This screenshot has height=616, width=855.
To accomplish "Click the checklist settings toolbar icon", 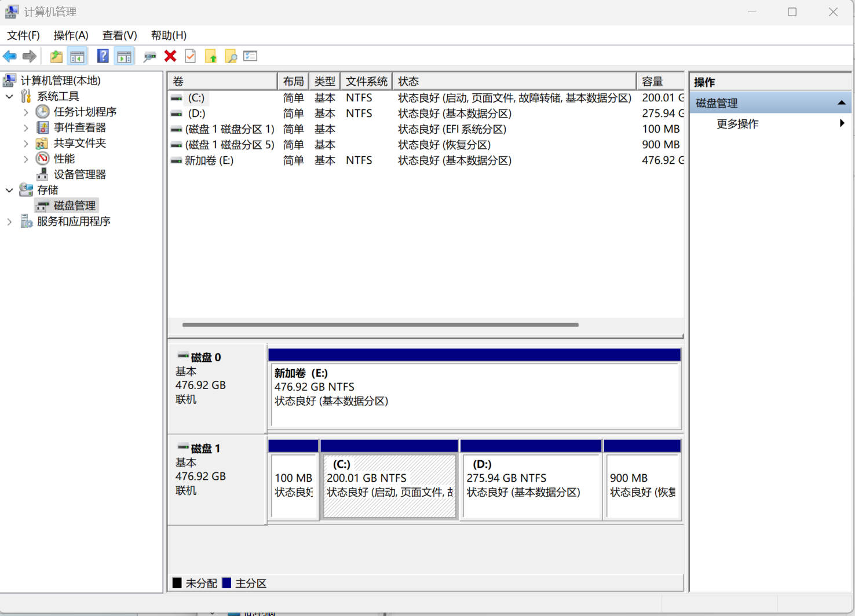I will click(x=250, y=56).
